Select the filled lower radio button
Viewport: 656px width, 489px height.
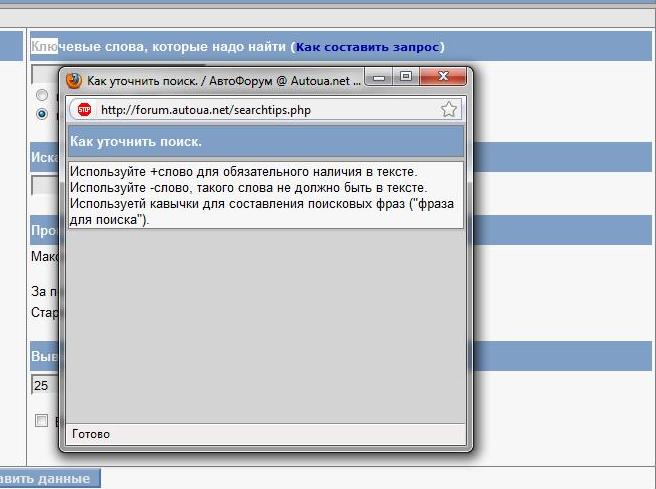pos(42,114)
